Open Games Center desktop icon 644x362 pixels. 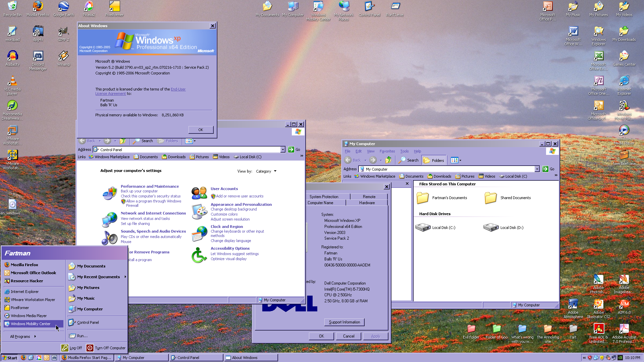(x=624, y=58)
